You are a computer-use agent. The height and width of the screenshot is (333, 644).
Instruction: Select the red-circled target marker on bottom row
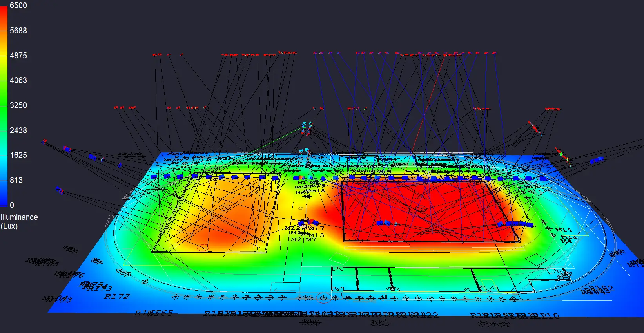click(323, 298)
